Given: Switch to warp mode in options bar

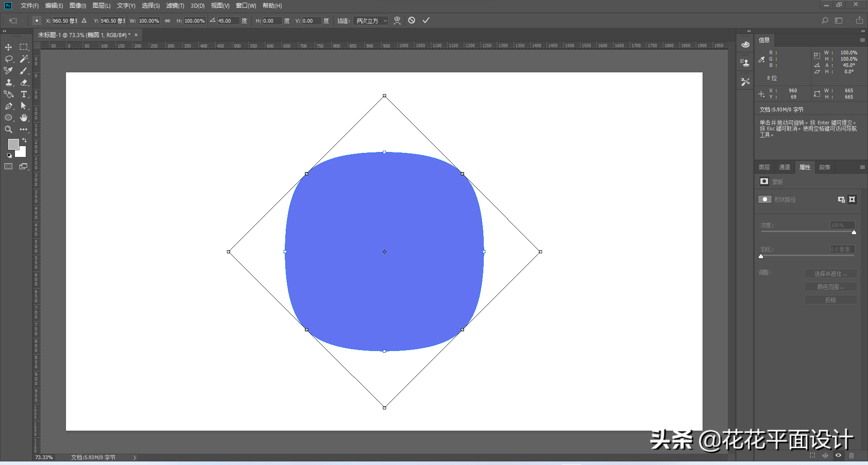Looking at the screenshot, I should (397, 21).
